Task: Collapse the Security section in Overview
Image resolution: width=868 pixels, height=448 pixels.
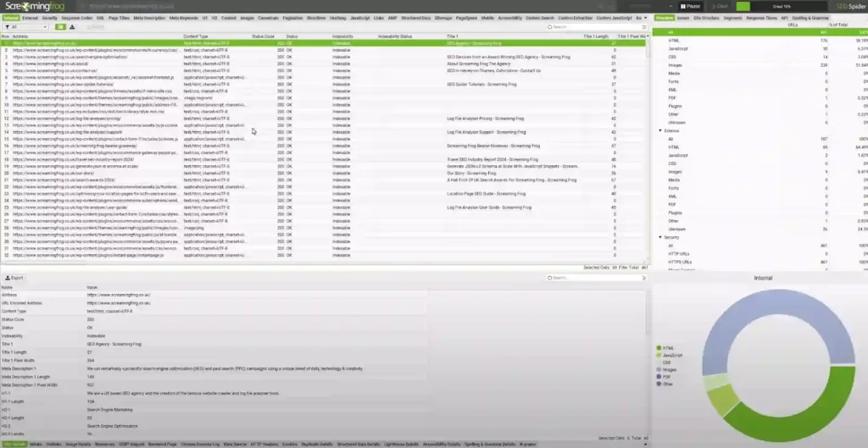Action: coord(659,237)
